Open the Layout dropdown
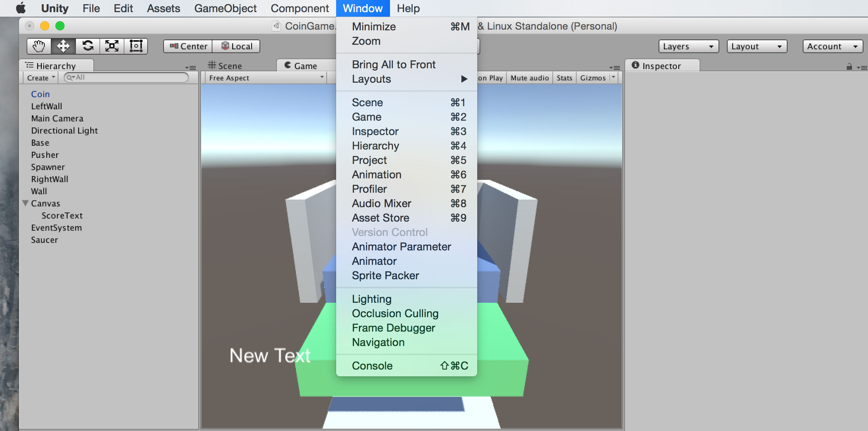The width and height of the screenshot is (868, 431). [757, 46]
